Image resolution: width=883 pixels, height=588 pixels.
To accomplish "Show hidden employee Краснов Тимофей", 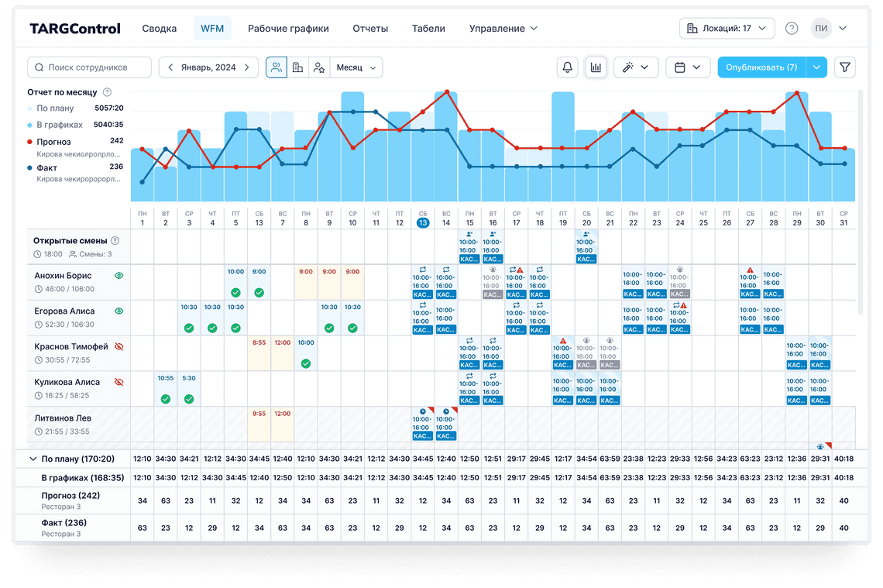I will [119, 347].
